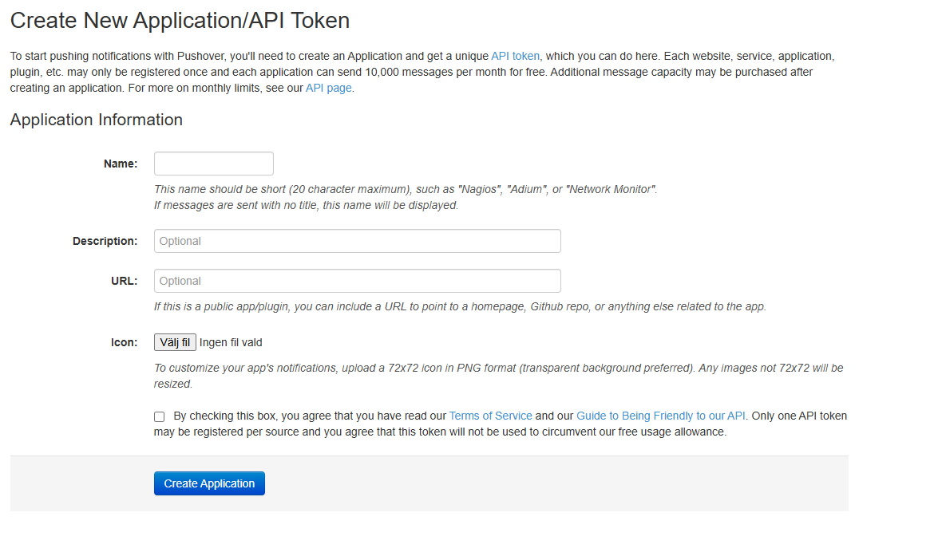
Task: Follow the "API token" link in the intro
Action: point(515,56)
